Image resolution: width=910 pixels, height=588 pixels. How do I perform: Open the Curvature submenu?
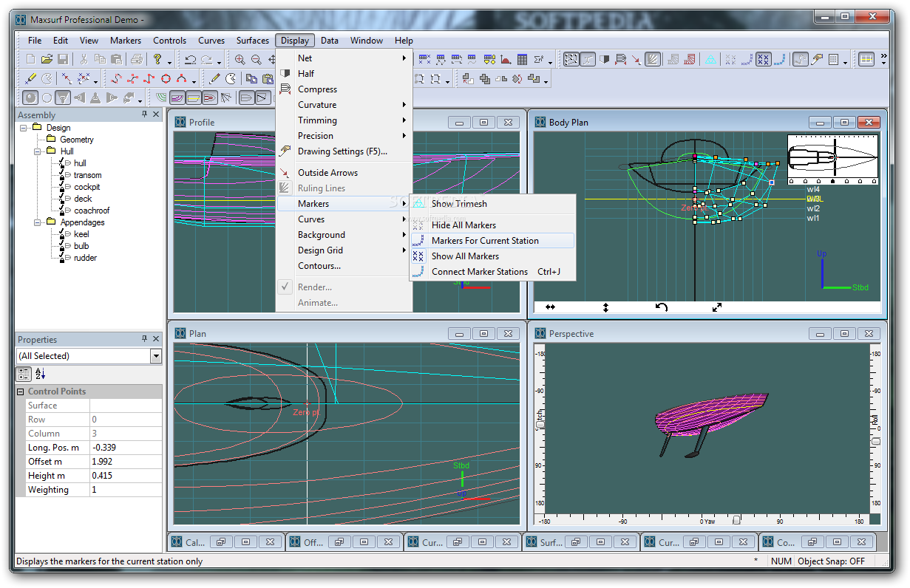[344, 104]
